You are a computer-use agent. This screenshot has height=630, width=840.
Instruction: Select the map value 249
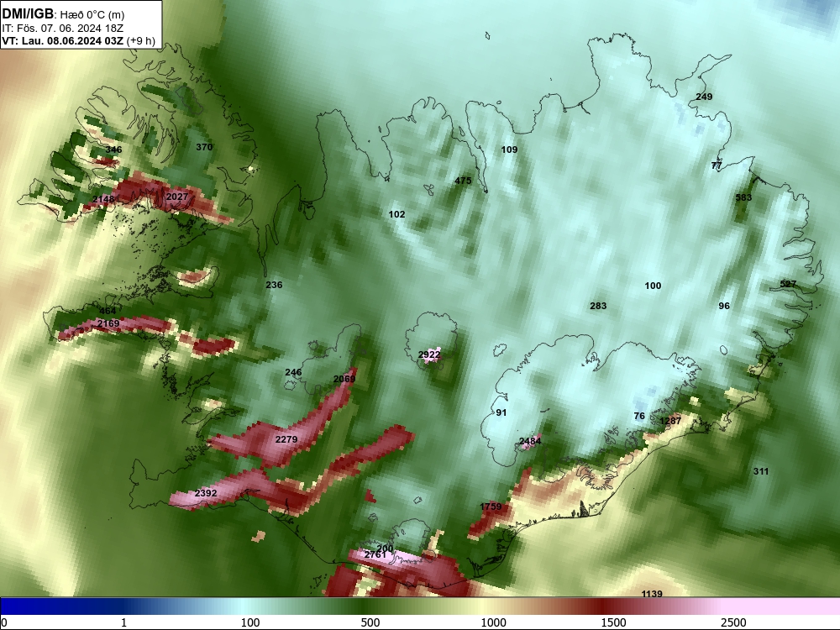click(x=704, y=97)
